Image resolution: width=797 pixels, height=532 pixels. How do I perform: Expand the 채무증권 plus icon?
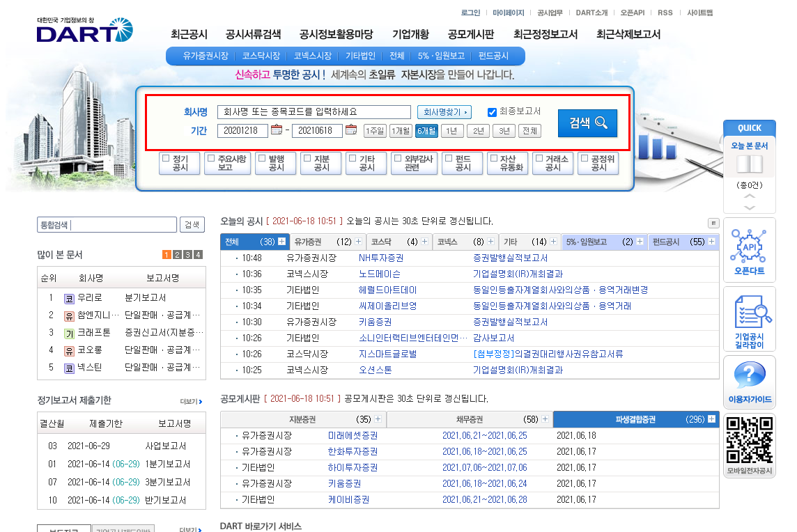545,419
